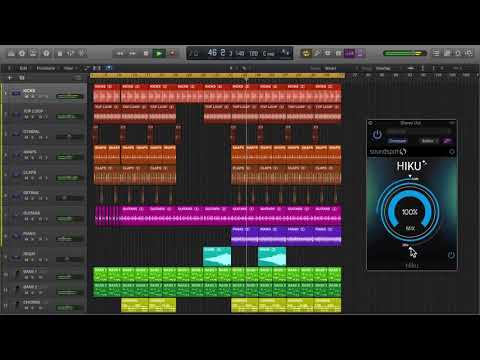This screenshot has width=480, height=360.
Task: Fast forward the project
Action: coord(133,53)
